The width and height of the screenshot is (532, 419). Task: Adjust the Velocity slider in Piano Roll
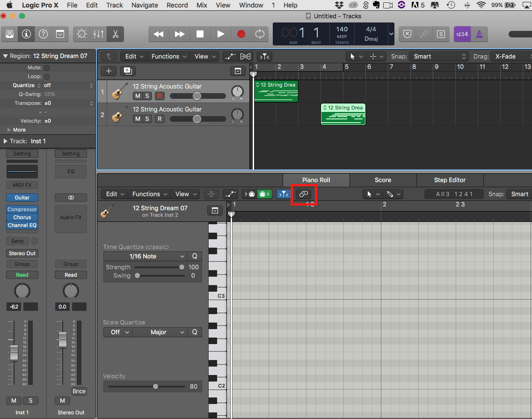pos(155,387)
